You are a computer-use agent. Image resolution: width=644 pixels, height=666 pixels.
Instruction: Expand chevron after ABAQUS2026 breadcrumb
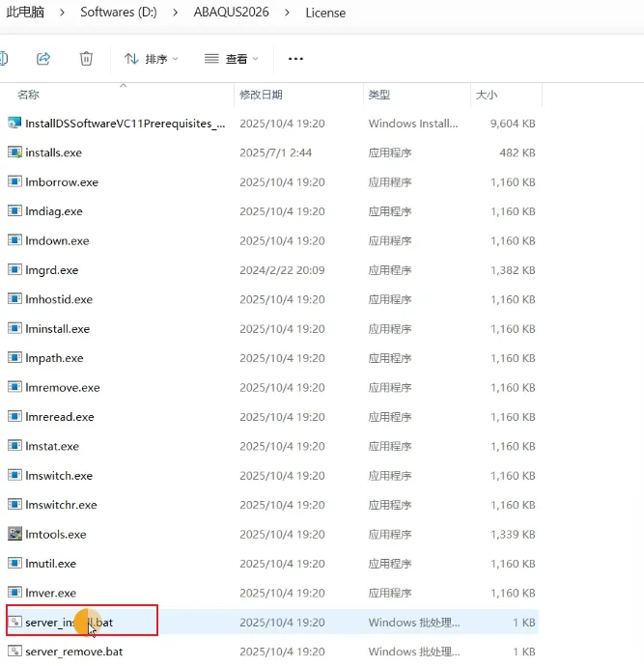(x=287, y=13)
